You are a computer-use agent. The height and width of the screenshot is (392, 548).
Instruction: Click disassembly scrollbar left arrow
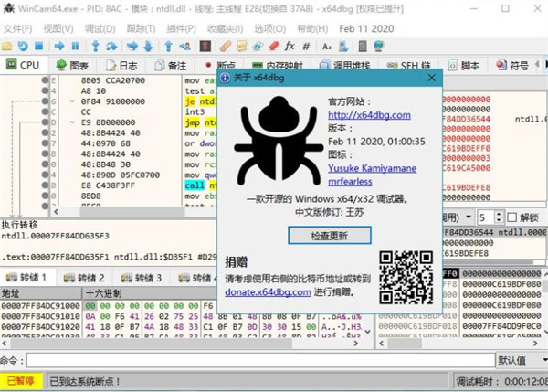pos(56,212)
